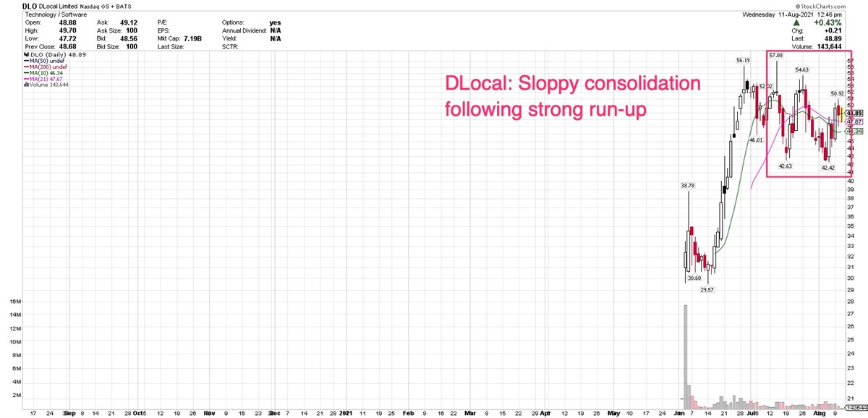Click the 46.34 MA(10) axis tag
Viewport: 868px width, 418px height.
[x=854, y=131]
